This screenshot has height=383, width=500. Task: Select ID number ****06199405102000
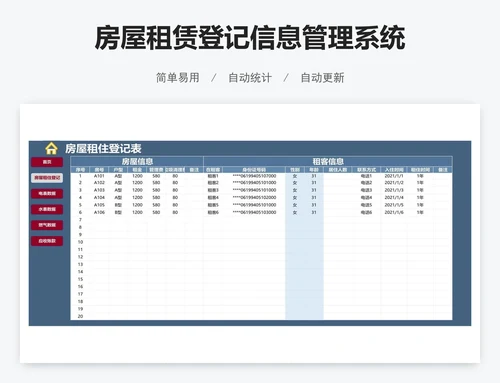point(254,197)
